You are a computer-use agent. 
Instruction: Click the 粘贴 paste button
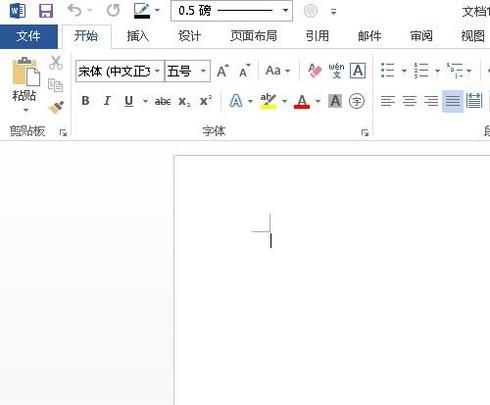point(25,79)
